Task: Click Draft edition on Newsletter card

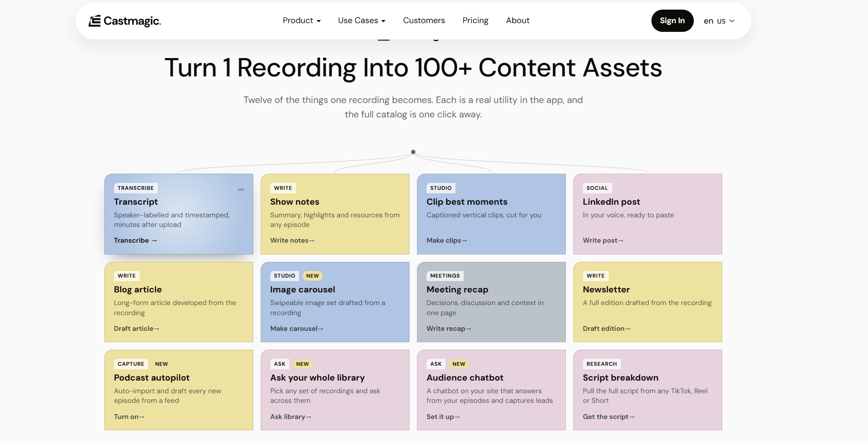Action: [x=606, y=329]
